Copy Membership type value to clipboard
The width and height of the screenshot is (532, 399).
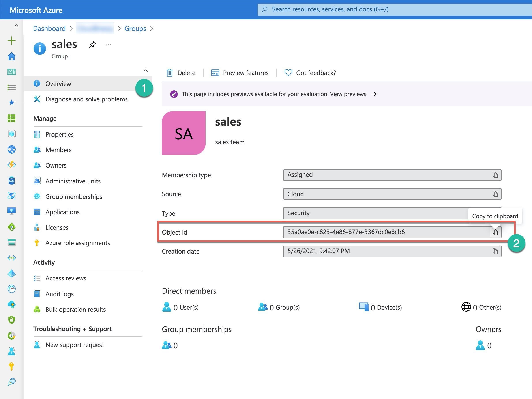tap(495, 175)
